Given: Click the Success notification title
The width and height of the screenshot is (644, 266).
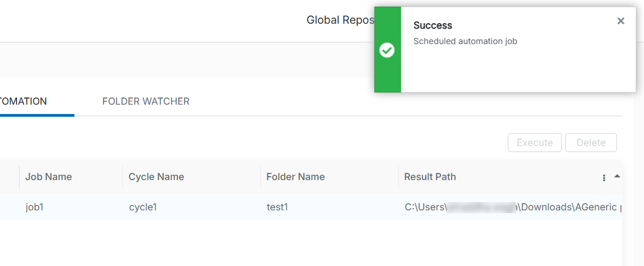Looking at the screenshot, I should (432, 25).
